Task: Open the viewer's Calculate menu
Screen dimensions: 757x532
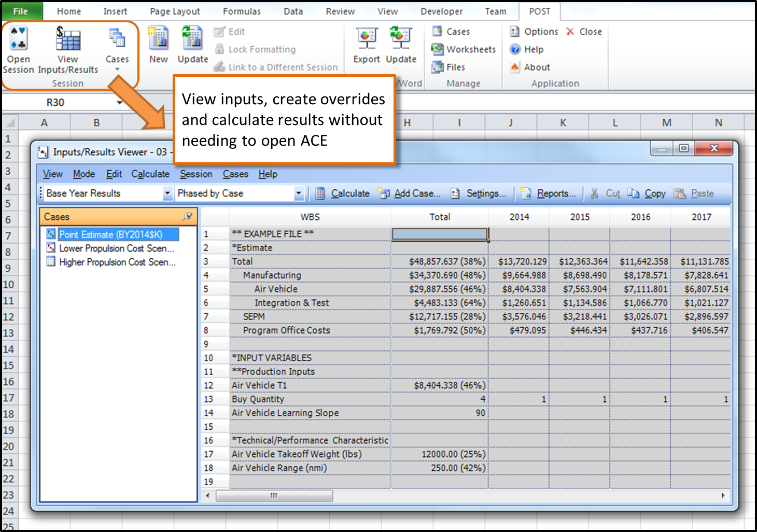Action: coord(150,174)
